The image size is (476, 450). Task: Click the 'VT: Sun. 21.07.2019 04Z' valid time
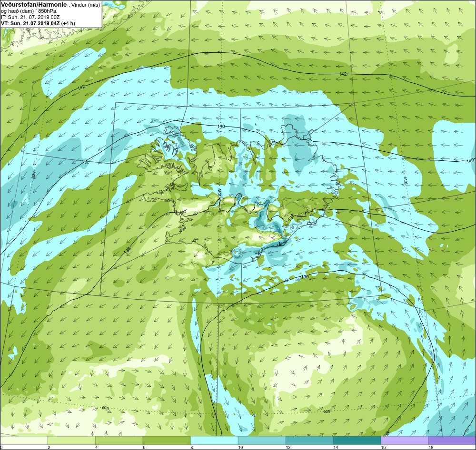point(30,23)
